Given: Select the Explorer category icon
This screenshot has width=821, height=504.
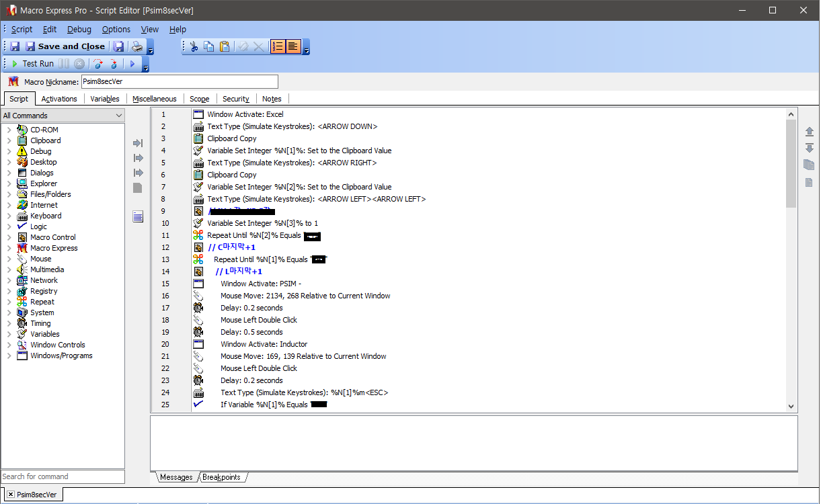Looking at the screenshot, I should coord(22,183).
